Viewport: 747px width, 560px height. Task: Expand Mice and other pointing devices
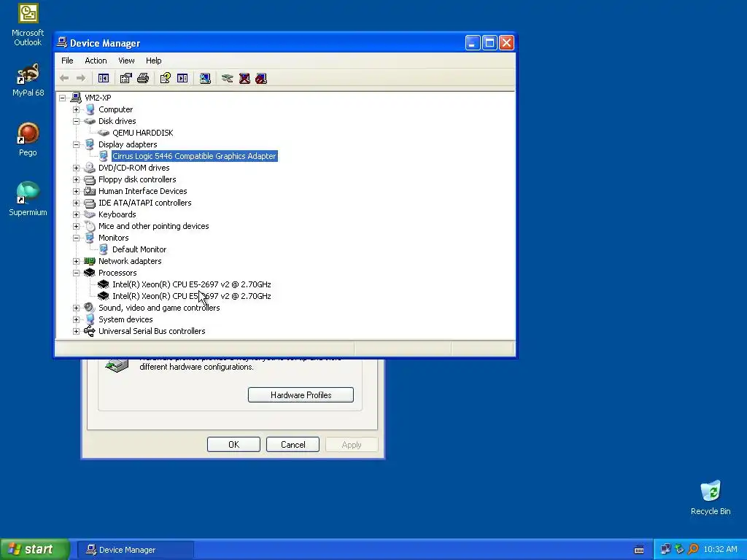[76, 226]
